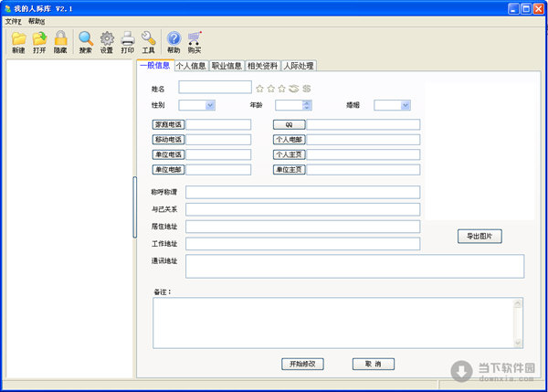The image size is (548, 392).
Task: Switch to the 个人信息 tab
Action: [x=191, y=66]
